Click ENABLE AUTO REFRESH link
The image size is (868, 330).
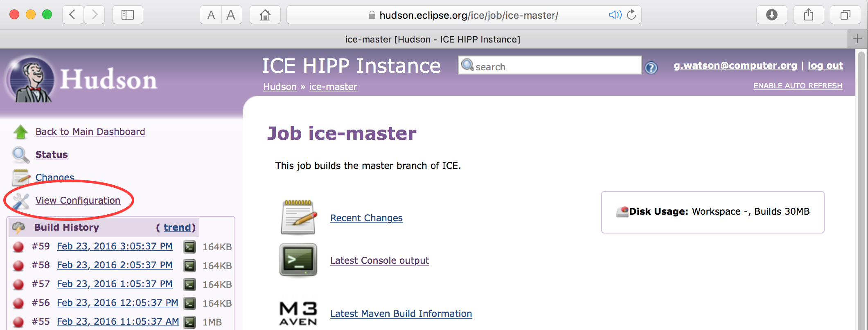click(798, 86)
